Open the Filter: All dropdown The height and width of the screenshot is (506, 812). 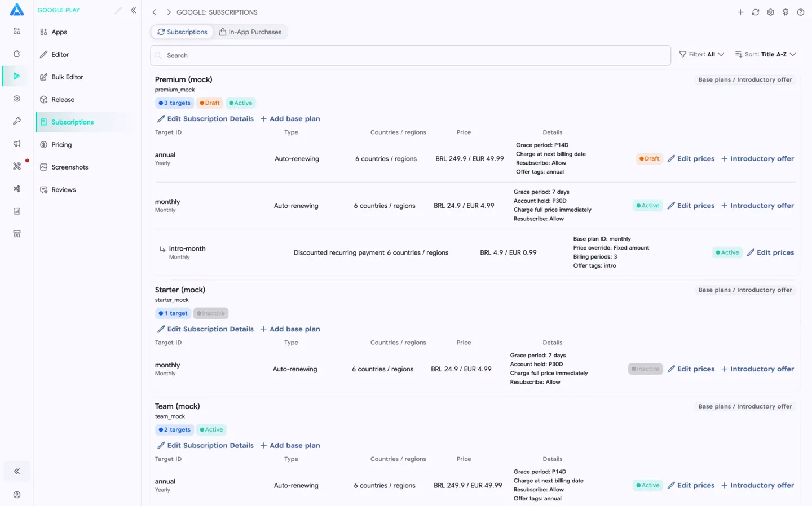pos(701,55)
